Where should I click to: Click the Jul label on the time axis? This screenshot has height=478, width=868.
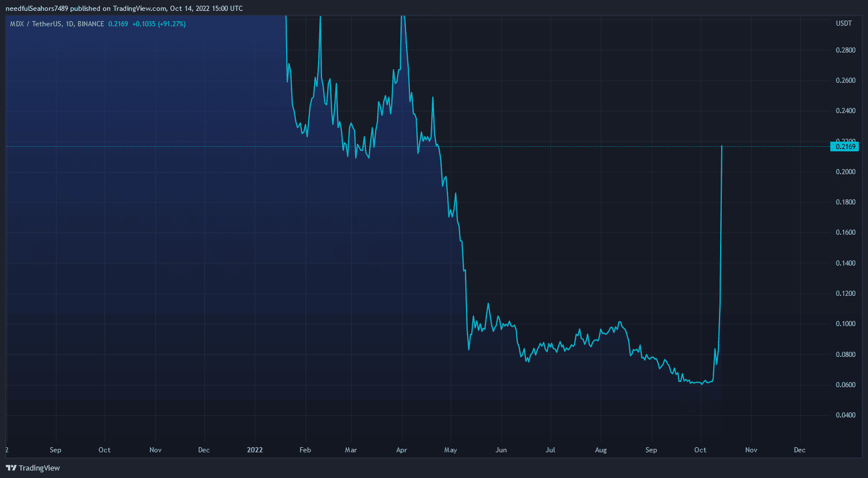550,450
